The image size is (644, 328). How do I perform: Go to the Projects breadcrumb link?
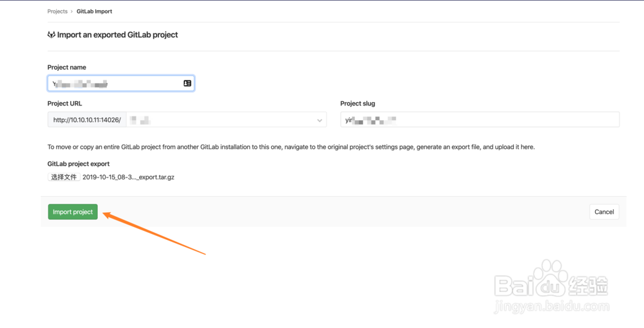57,12
